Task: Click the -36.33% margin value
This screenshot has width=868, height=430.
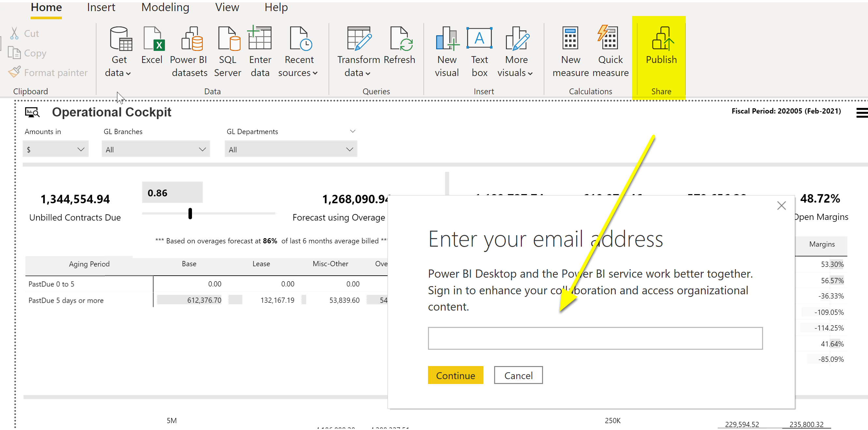Action: (x=831, y=297)
